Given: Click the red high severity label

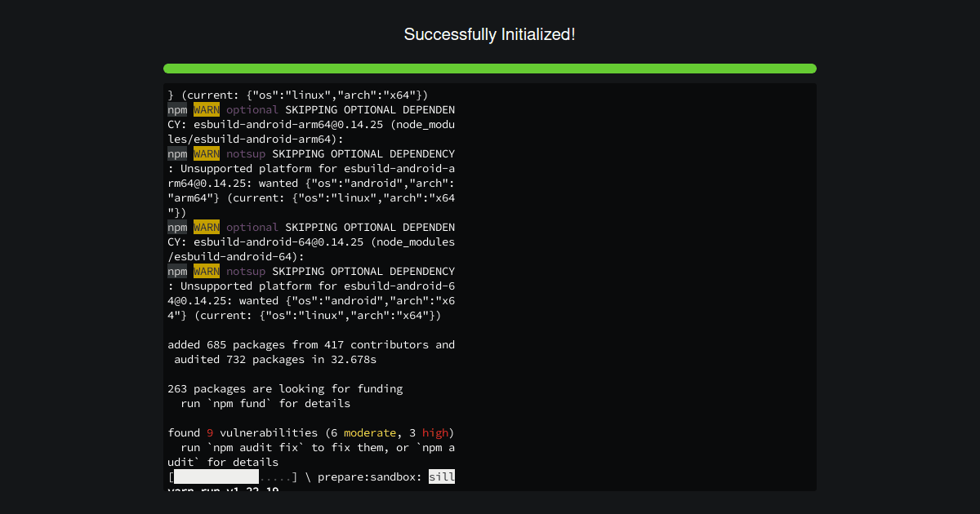Looking at the screenshot, I should [x=435, y=432].
